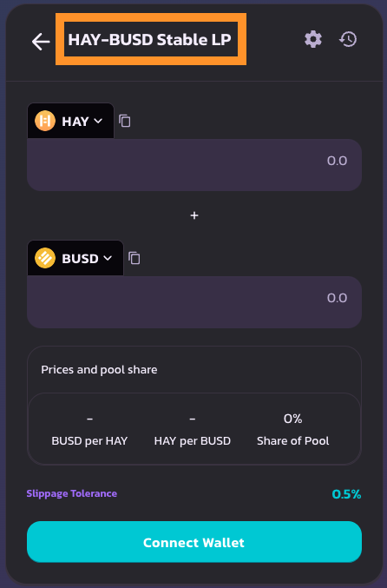Expand the HAY token dropdown chevron
387x588 pixels.
coord(98,121)
